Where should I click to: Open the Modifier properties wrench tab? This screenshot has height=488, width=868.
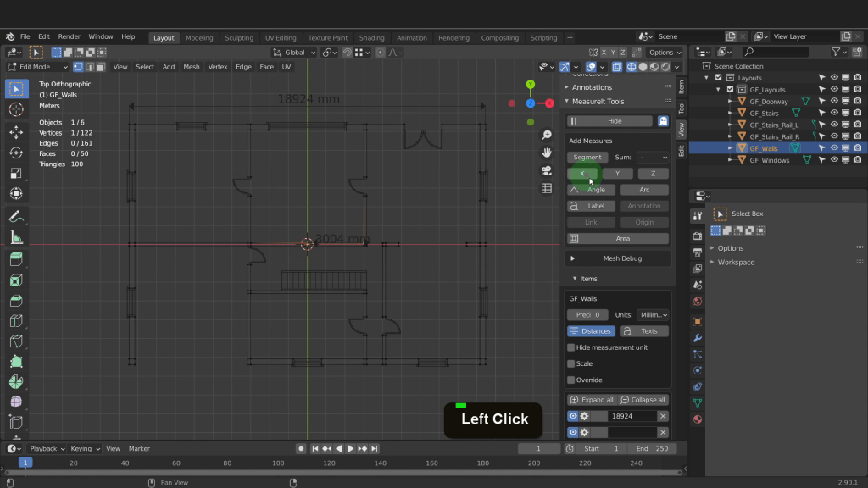tap(698, 338)
